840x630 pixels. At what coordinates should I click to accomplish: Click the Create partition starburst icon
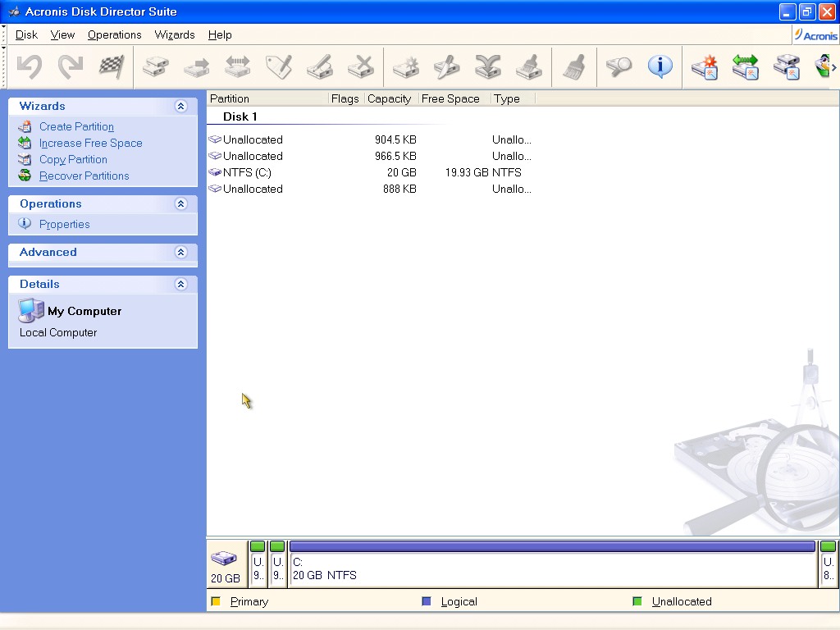[406, 67]
